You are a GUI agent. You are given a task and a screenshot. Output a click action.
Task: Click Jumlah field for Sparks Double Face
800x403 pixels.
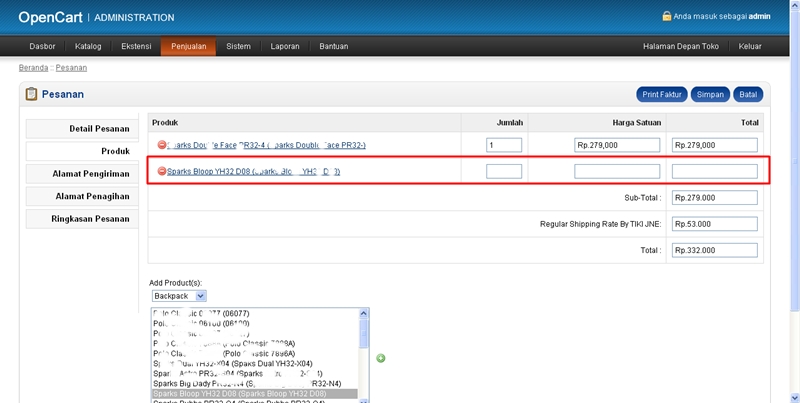tap(504, 145)
